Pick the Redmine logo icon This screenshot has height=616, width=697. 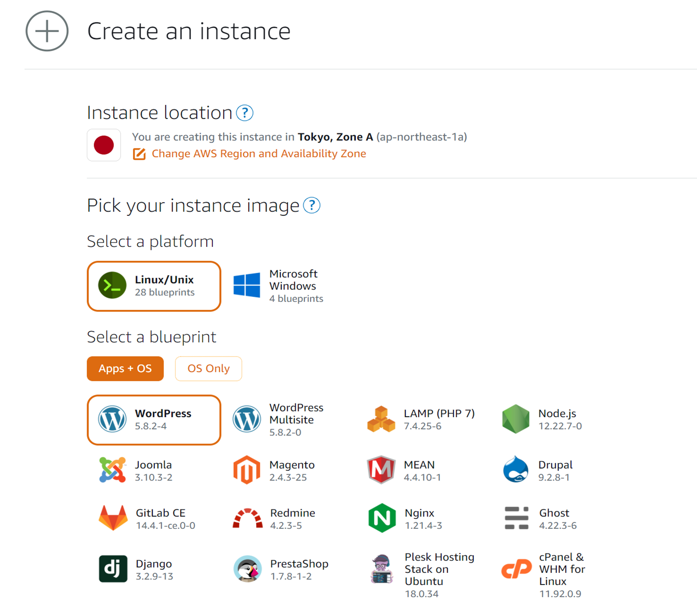click(247, 518)
